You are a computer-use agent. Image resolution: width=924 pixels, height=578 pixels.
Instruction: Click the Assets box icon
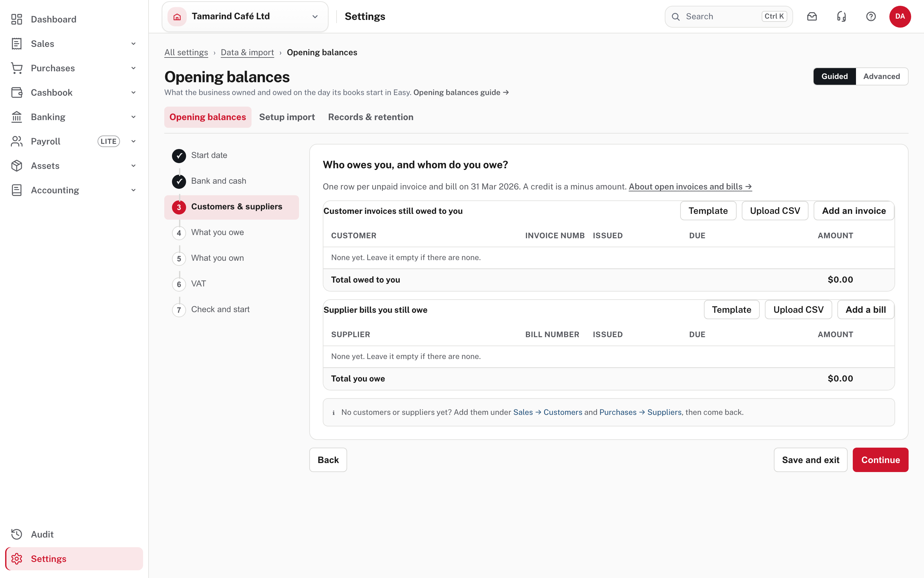point(17,166)
